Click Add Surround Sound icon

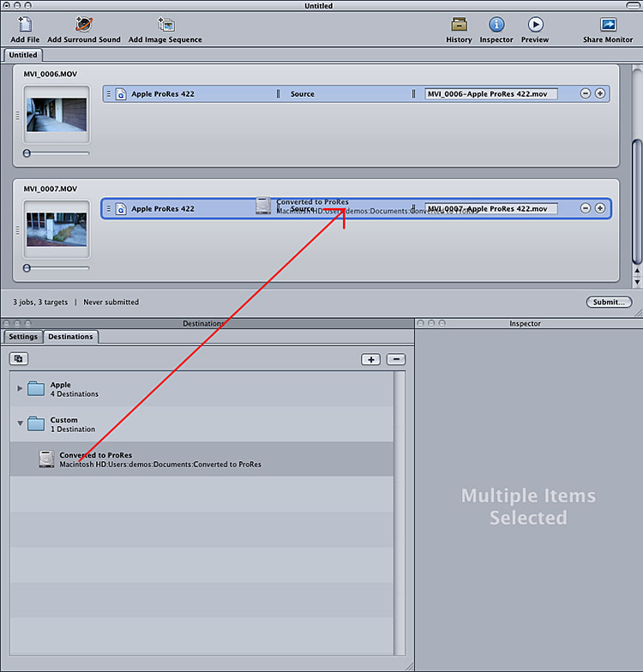pos(84,25)
